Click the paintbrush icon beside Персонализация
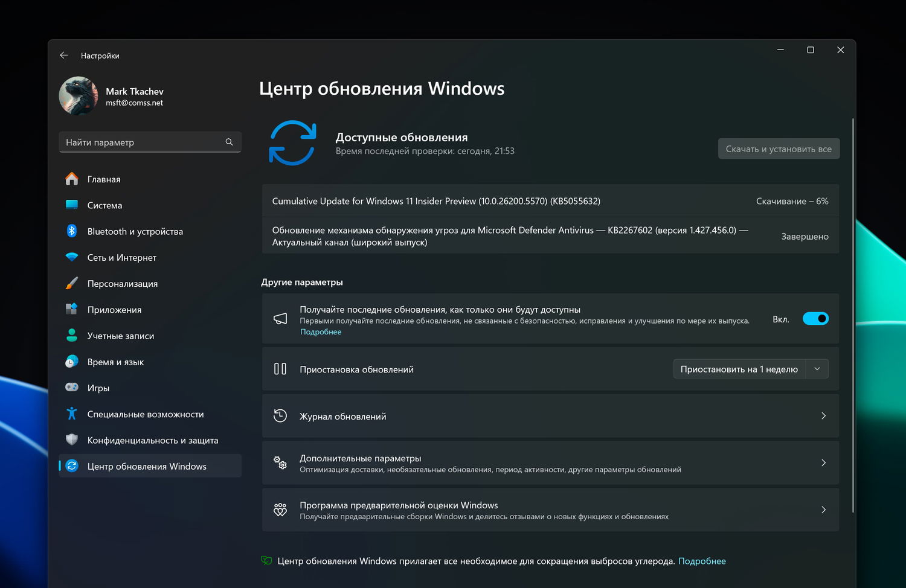The height and width of the screenshot is (588, 906). click(72, 283)
